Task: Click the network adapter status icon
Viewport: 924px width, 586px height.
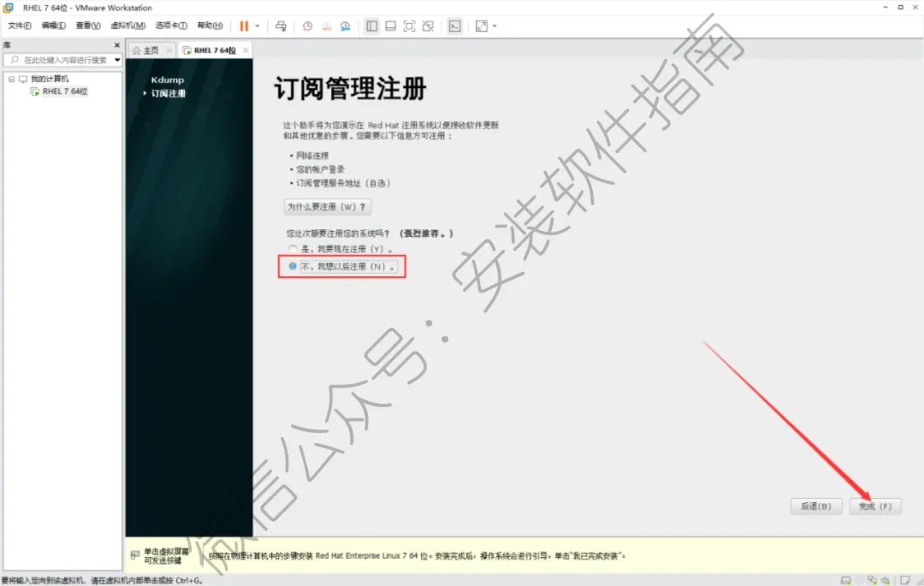Action: point(872,581)
